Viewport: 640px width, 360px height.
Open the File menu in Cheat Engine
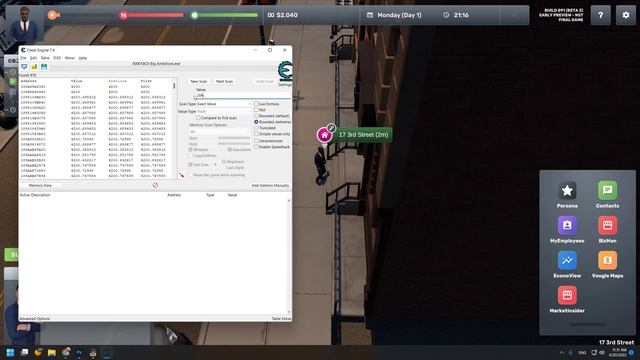click(x=23, y=58)
